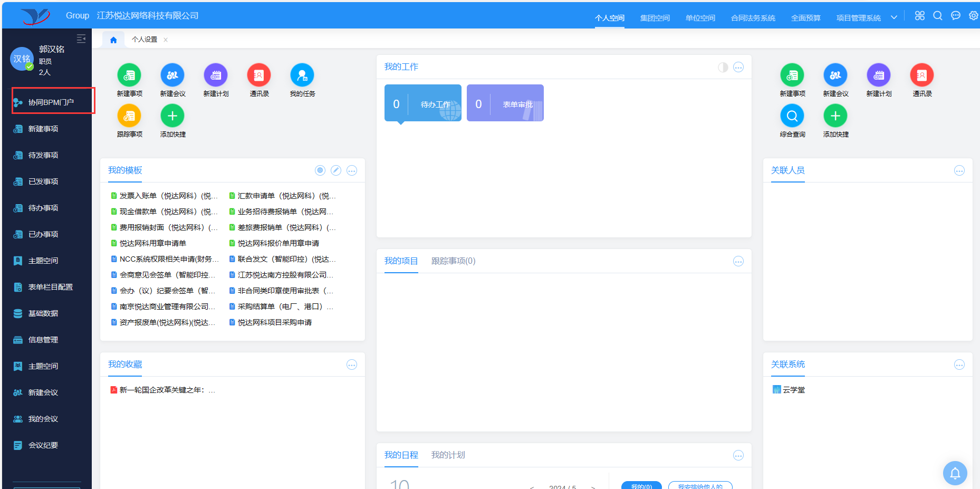Click the 新建会议 shortcut icon at top left

(172, 75)
